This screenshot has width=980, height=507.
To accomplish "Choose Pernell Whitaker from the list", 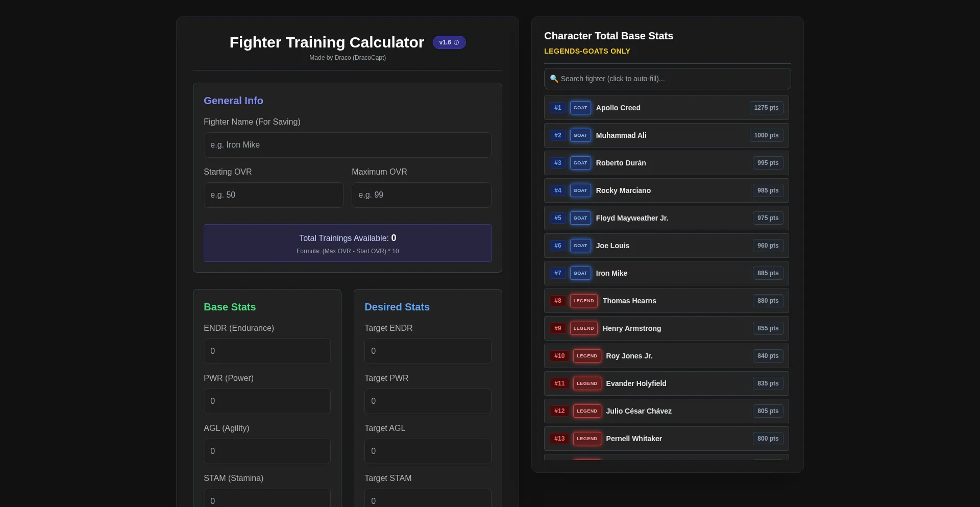I will [x=667, y=439].
